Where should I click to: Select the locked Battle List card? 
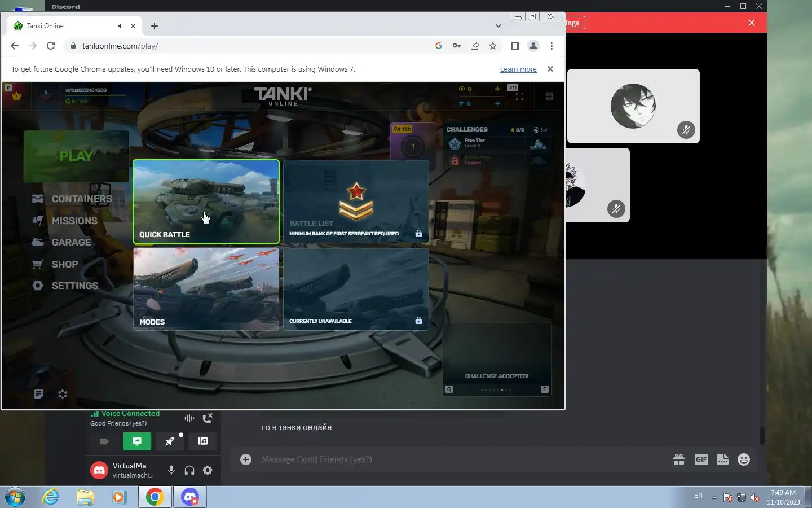356,202
